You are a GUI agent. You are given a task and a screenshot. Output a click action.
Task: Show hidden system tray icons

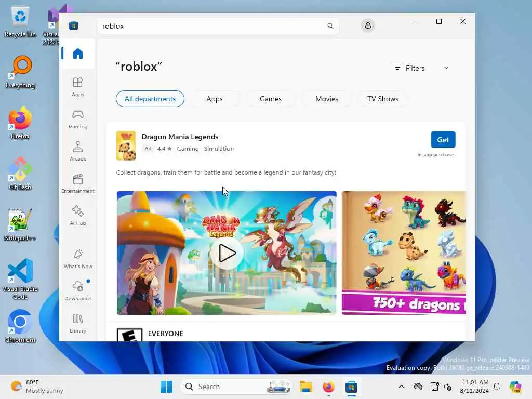(402, 387)
